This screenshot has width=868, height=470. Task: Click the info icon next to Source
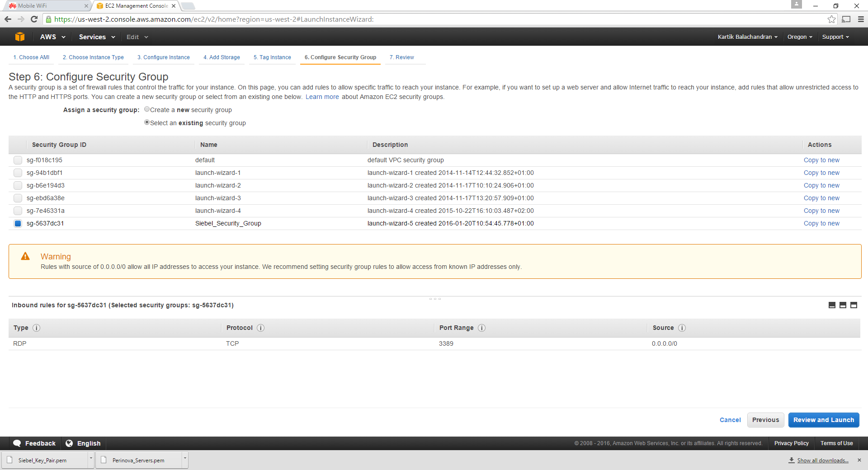[x=682, y=328]
